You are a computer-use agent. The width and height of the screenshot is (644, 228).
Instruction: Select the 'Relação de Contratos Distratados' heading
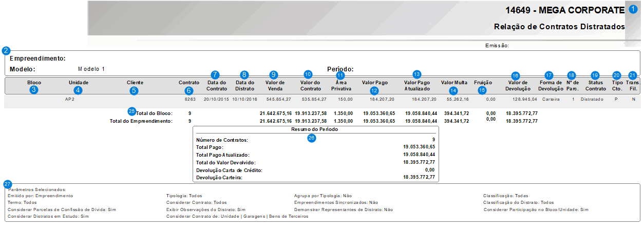(x=559, y=27)
